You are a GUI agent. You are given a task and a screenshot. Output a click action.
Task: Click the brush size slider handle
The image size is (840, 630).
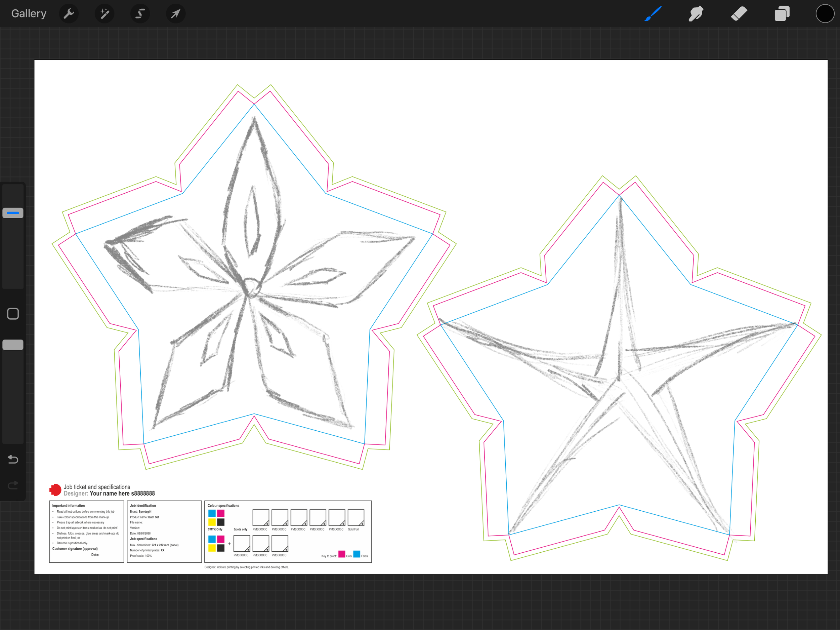click(x=13, y=213)
